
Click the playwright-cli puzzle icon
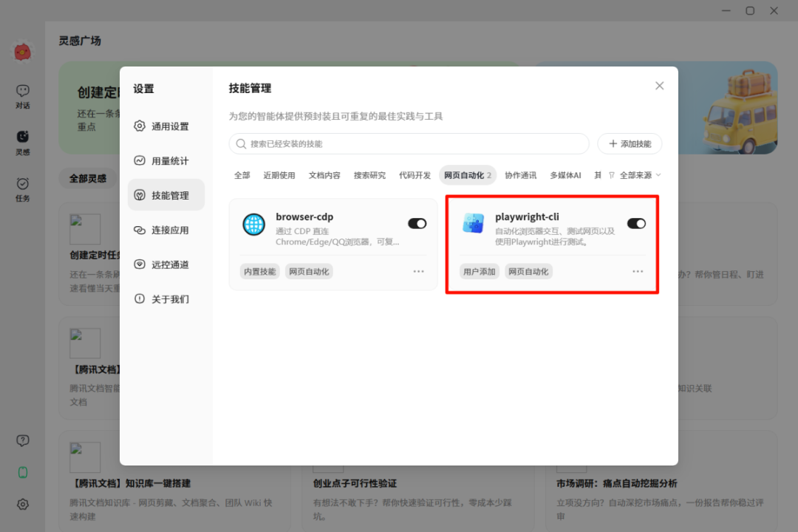click(473, 223)
